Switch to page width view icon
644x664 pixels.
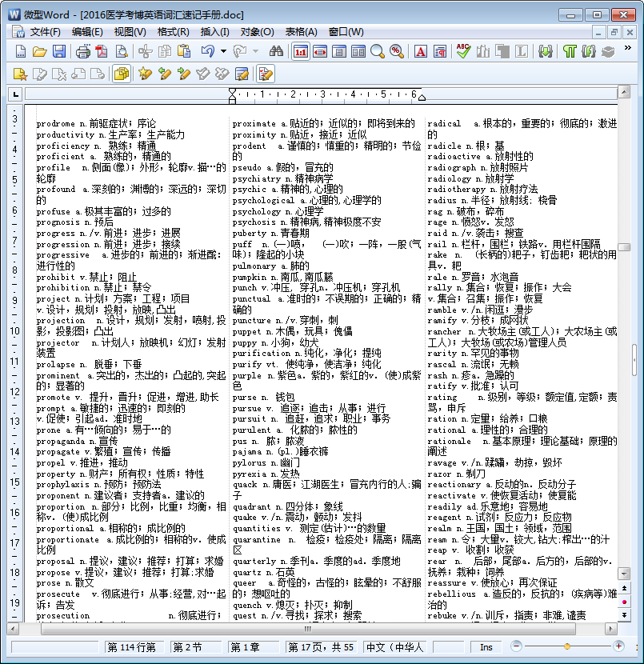pyautogui.click(x=320, y=52)
